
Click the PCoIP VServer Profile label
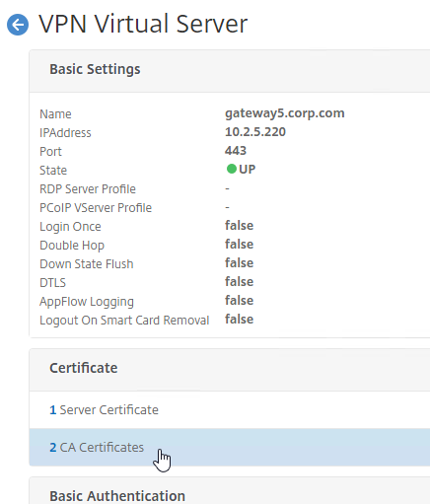(x=96, y=208)
